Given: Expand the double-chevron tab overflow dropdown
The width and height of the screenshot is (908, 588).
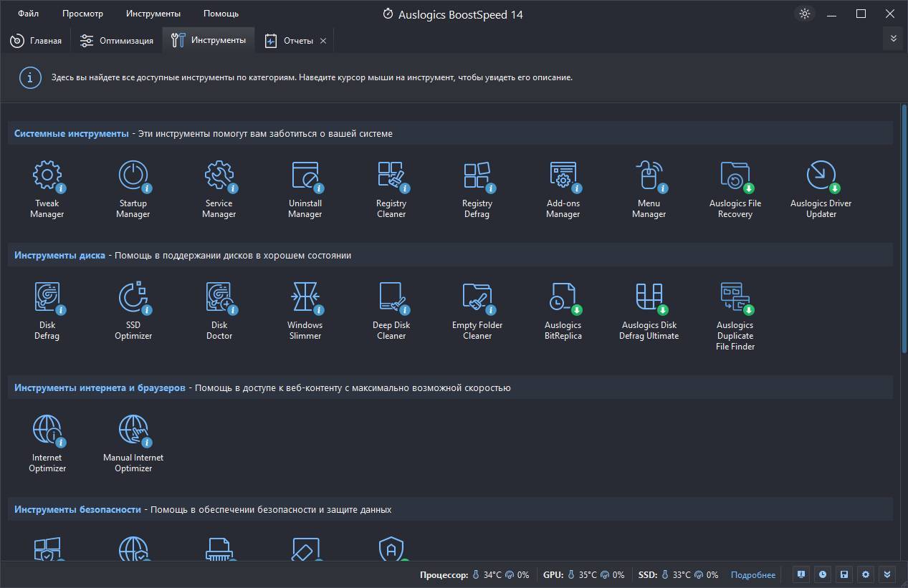Looking at the screenshot, I should (x=893, y=39).
